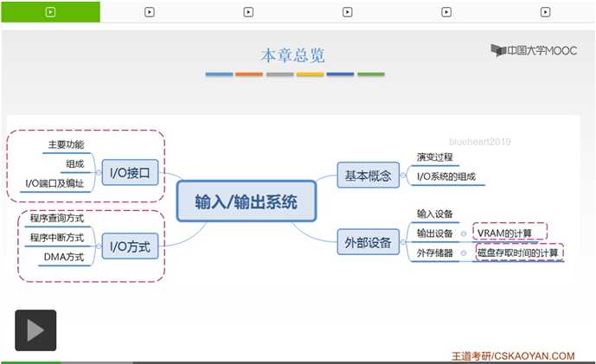
Task: Click the 输出设备 branch text
Action: [x=435, y=233]
